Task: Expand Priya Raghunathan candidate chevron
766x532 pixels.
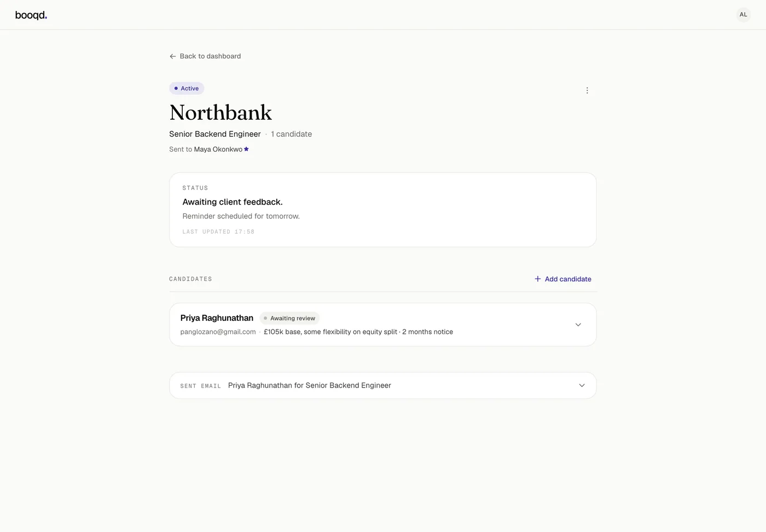Action: click(578, 325)
